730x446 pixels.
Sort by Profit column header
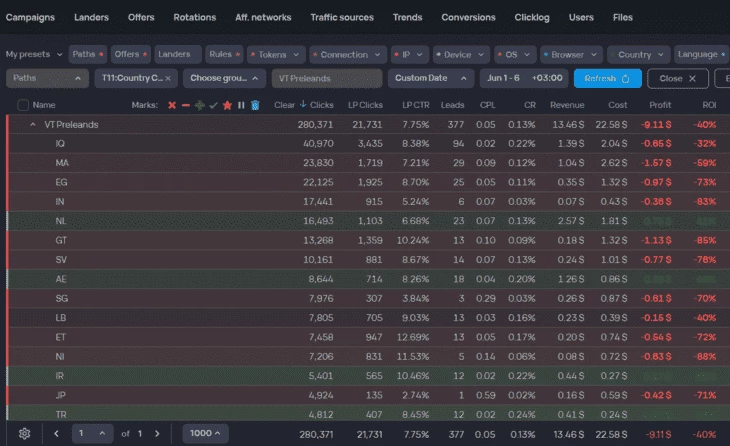pyautogui.click(x=660, y=105)
